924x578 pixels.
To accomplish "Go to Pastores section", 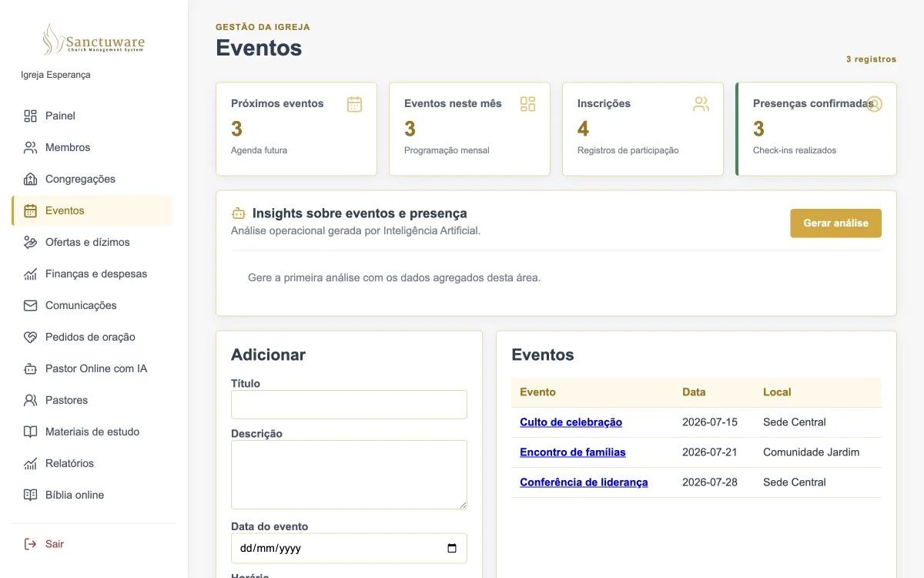I will click(x=92, y=400).
